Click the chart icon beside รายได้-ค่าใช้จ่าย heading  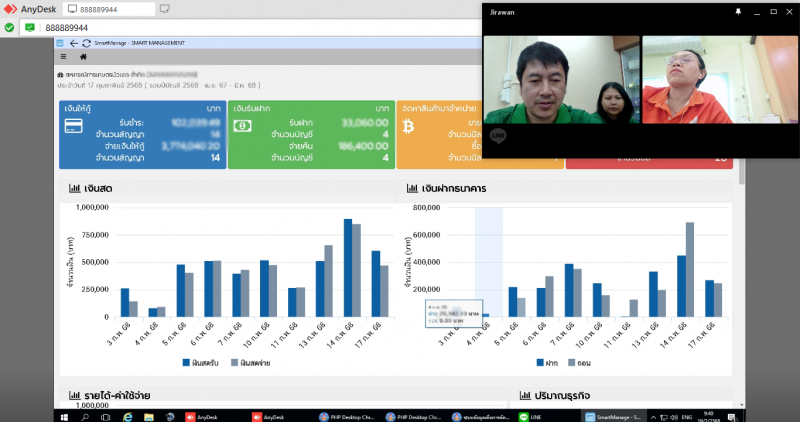[x=74, y=395]
